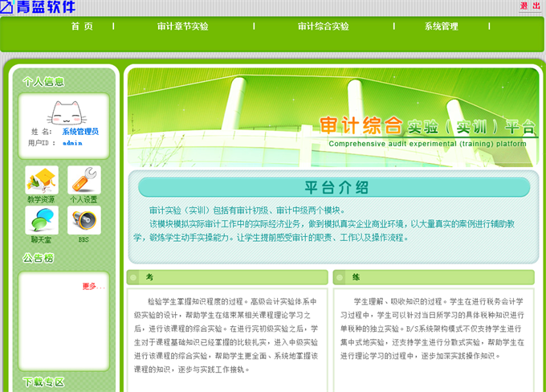The height and width of the screenshot is (392, 546).
Task: Go to the 首页 menu item
Action: pyautogui.click(x=81, y=27)
